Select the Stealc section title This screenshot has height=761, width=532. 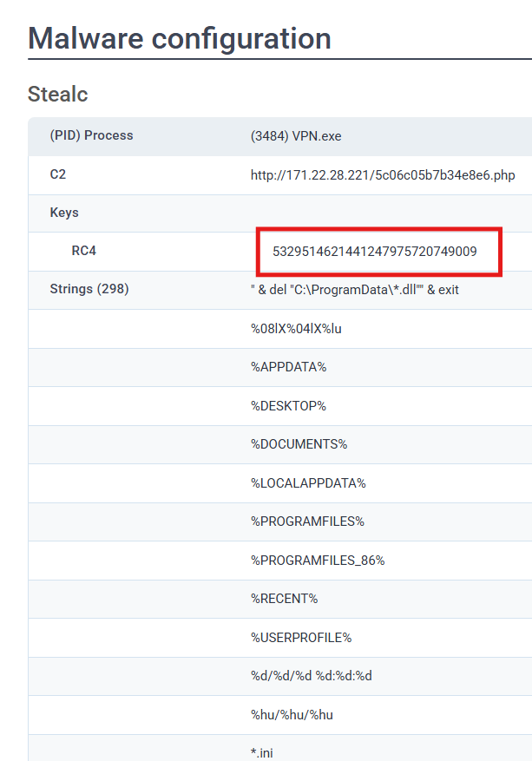click(57, 94)
